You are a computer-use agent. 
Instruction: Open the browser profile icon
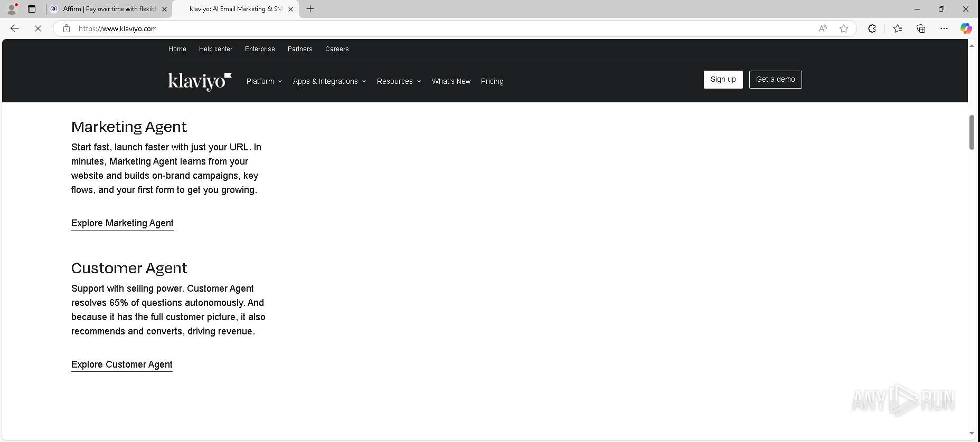click(x=12, y=9)
